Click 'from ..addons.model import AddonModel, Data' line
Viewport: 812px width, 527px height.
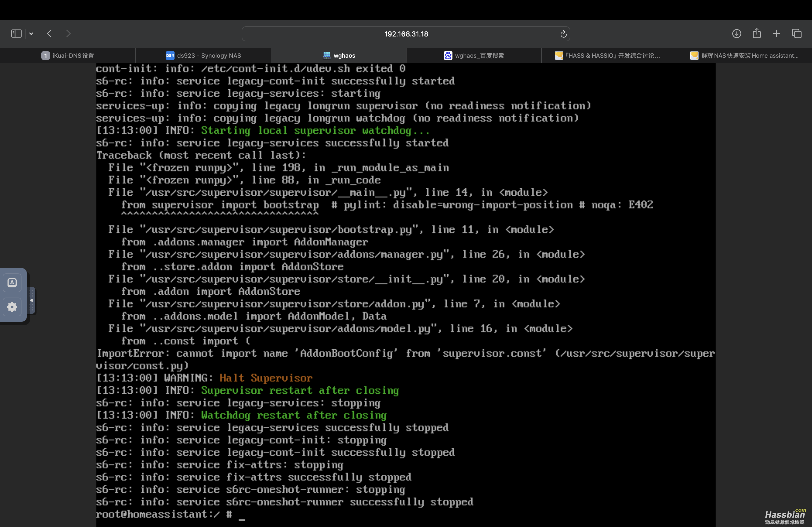click(254, 316)
